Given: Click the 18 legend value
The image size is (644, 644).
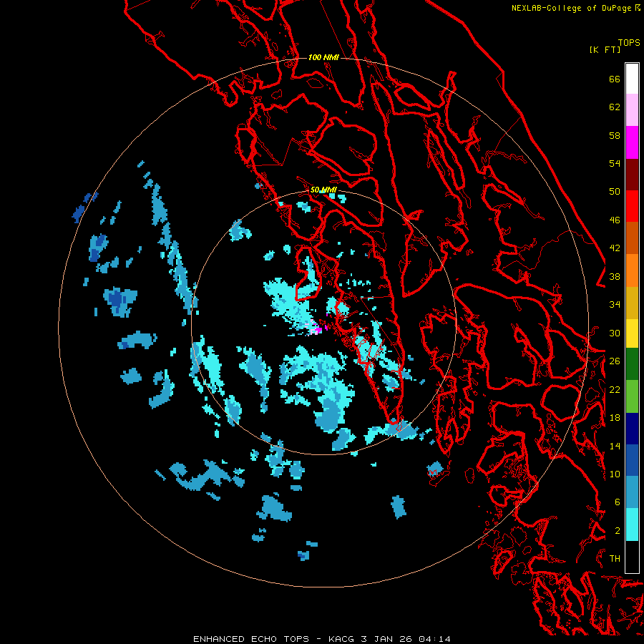Looking at the screenshot, I should tap(615, 418).
